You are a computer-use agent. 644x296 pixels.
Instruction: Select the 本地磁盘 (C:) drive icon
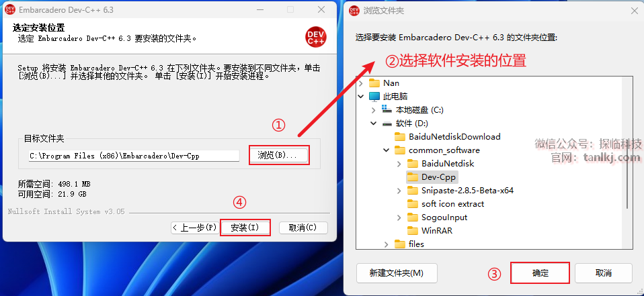387,109
